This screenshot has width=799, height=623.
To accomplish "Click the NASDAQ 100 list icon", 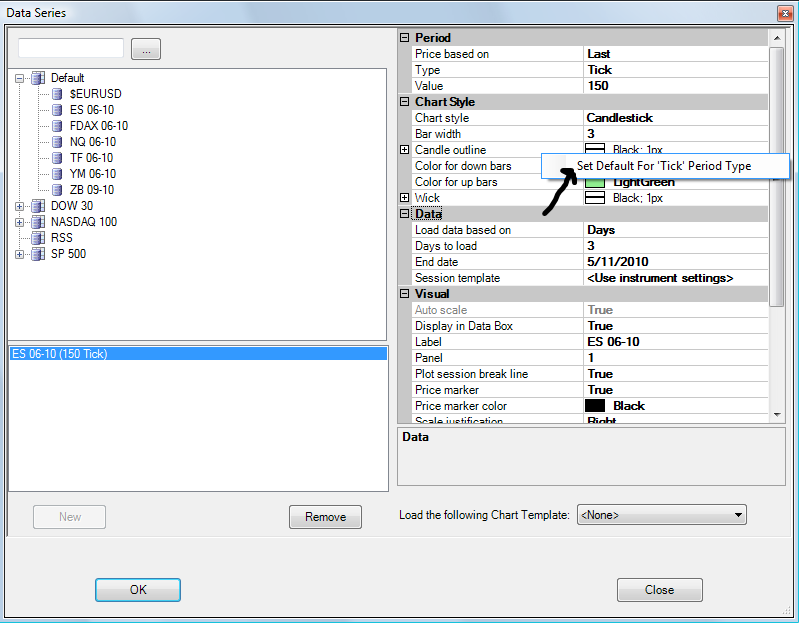I will (x=38, y=222).
